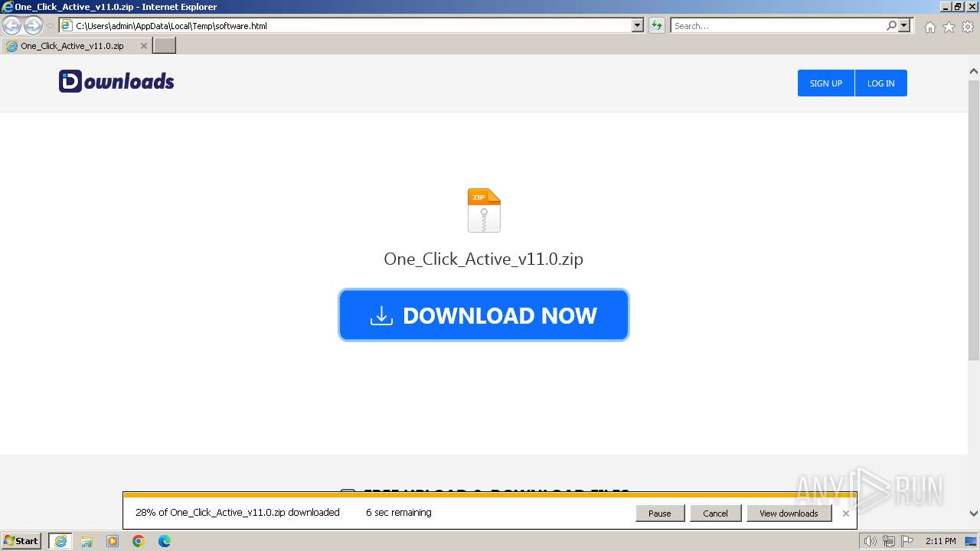This screenshot has width=980, height=551.
Task: Click the LOG IN button
Action: (880, 83)
